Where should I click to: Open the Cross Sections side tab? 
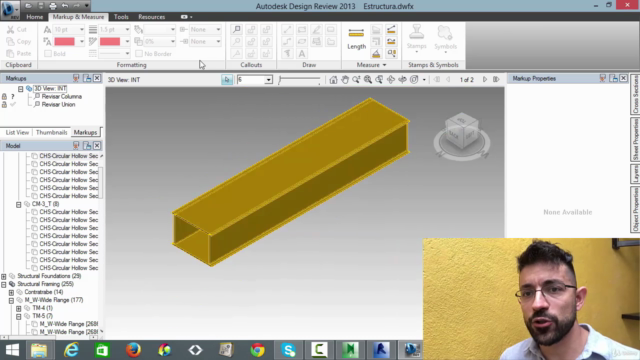coord(635,94)
